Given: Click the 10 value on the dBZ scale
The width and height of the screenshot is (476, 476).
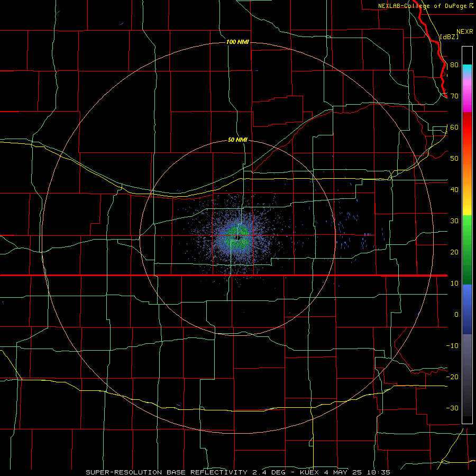Looking at the screenshot, I should (454, 283).
